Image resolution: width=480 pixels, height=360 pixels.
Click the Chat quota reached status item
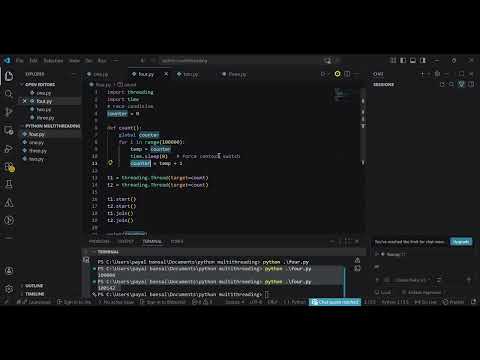coord(335,302)
